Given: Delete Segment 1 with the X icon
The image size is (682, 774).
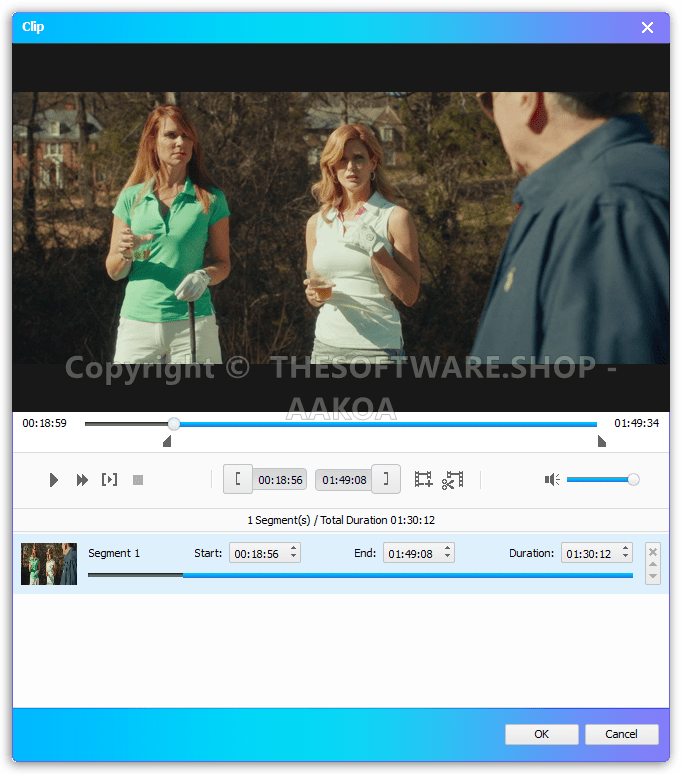Looking at the screenshot, I should pos(653,551).
